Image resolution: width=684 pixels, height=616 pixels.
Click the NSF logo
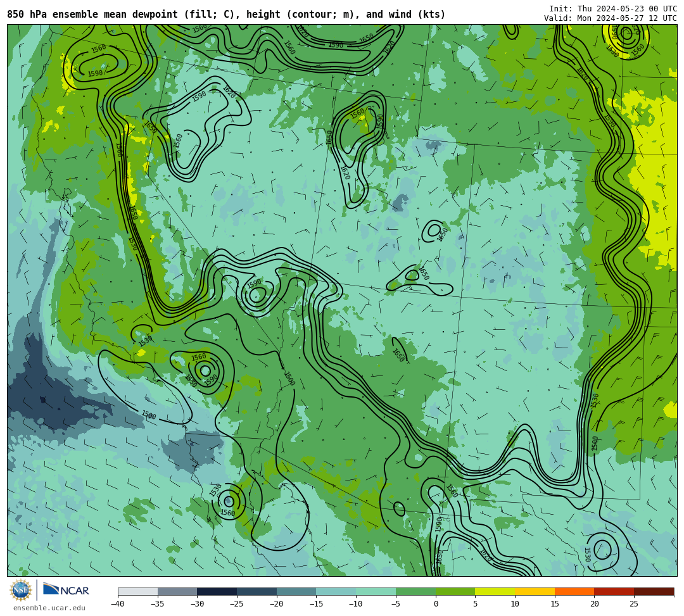click(20, 591)
